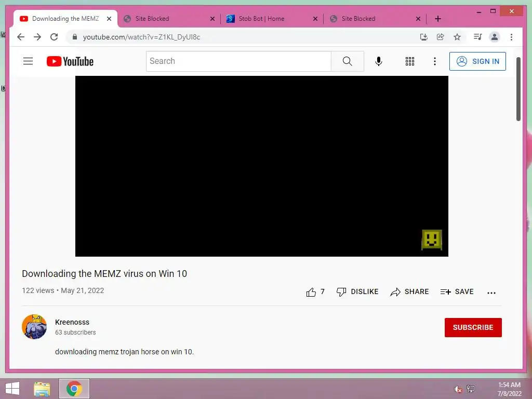532x399 pixels.
Task: Click the DISLIKE button
Action: pyautogui.click(x=357, y=292)
